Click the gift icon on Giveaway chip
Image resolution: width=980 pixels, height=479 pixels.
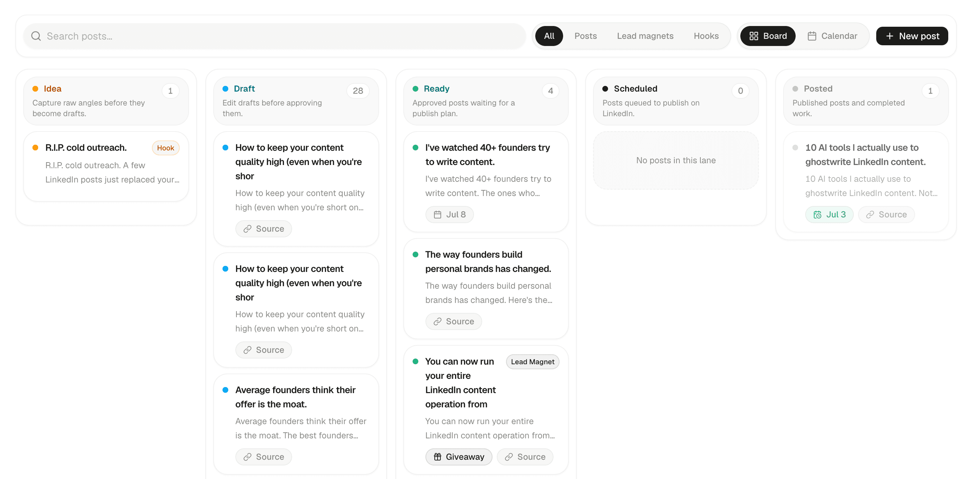coord(438,457)
